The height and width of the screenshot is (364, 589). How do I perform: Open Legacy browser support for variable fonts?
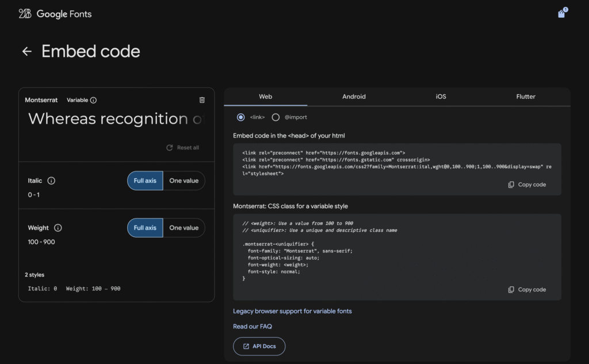[292, 311]
